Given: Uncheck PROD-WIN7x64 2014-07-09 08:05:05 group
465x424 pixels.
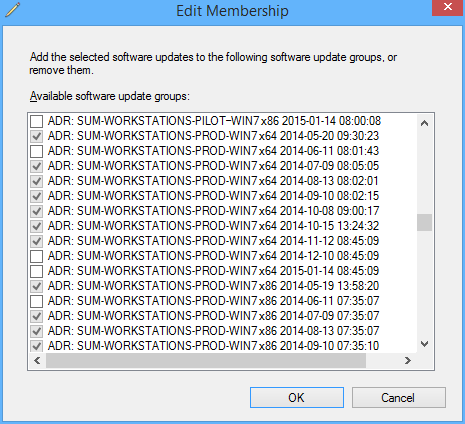Looking at the screenshot, I should point(37,166).
